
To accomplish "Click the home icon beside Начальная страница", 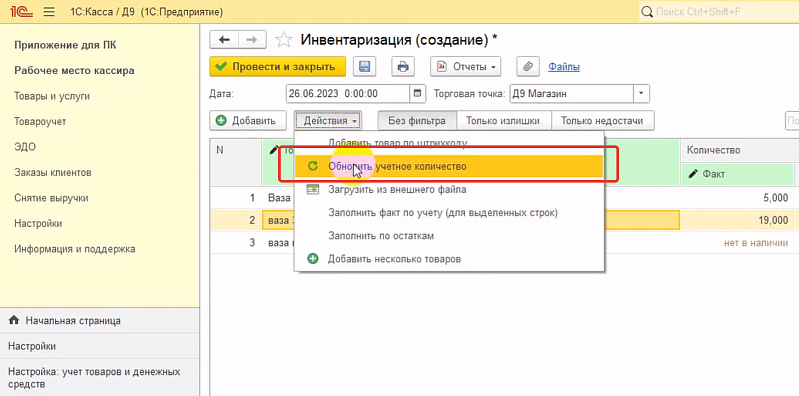I will [14, 321].
